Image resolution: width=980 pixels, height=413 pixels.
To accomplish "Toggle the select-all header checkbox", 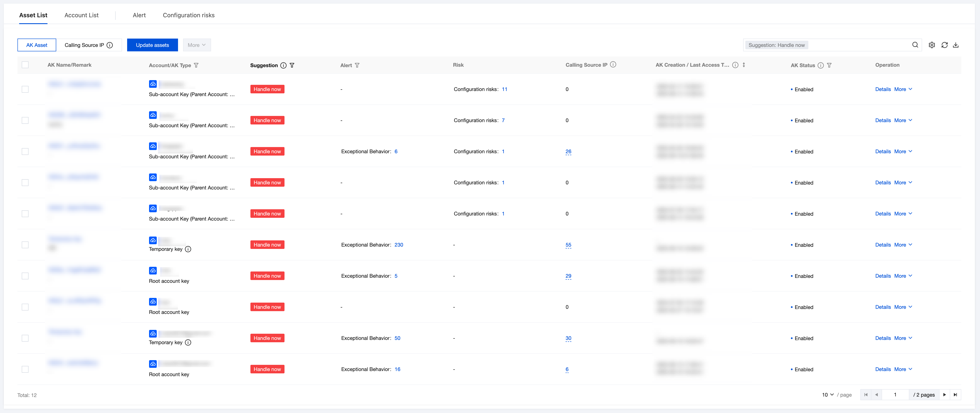I will (25, 65).
